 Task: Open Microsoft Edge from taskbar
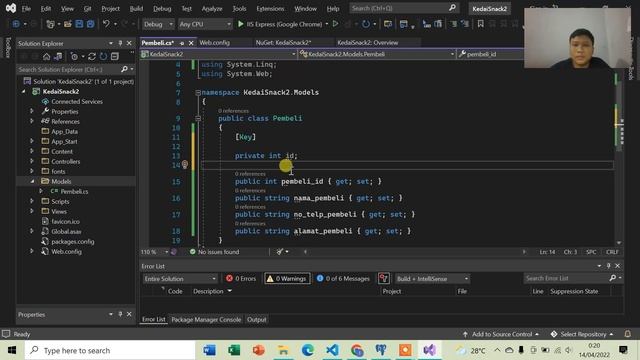307,350
